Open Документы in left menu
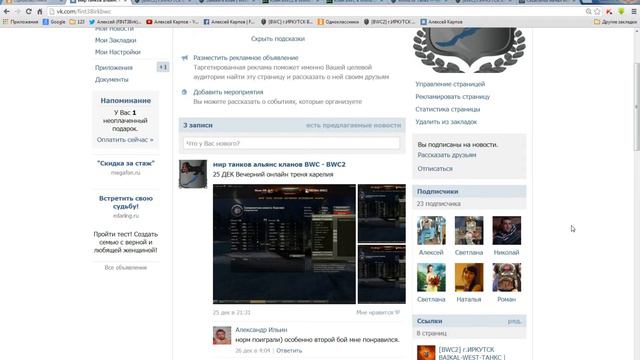The image size is (640, 360). coord(111,79)
